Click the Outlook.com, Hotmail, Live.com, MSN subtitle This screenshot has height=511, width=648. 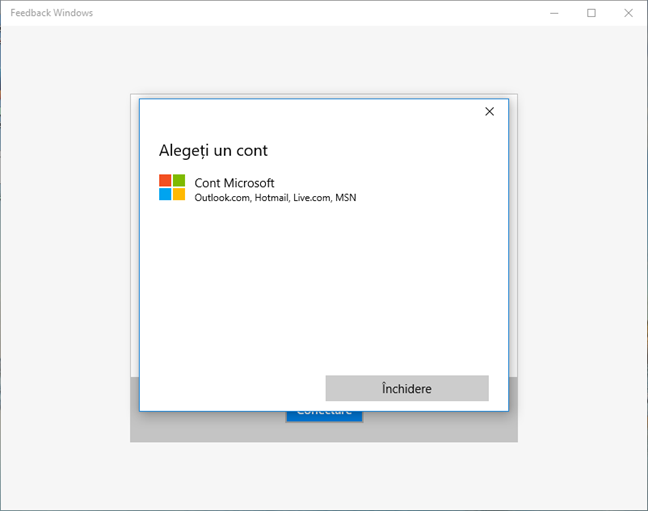(x=275, y=198)
